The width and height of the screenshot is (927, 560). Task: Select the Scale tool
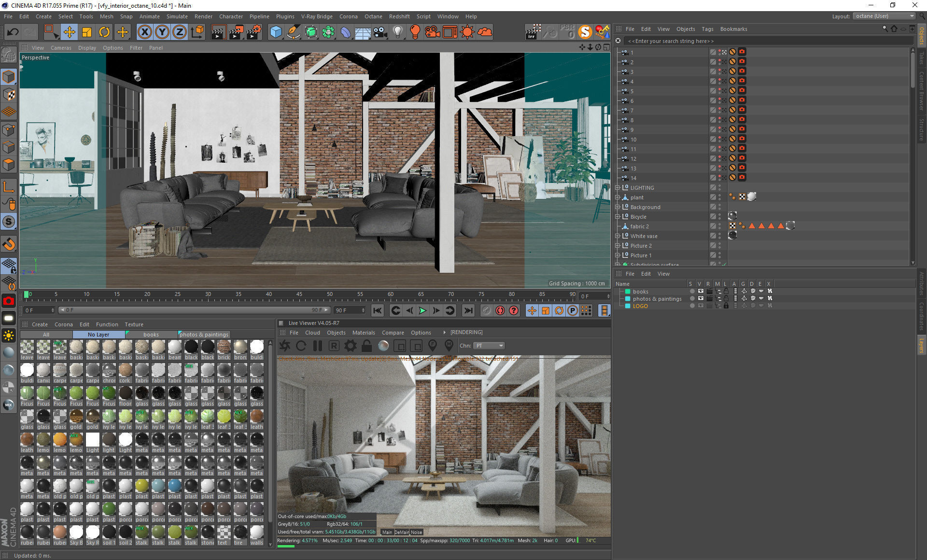coord(87,32)
